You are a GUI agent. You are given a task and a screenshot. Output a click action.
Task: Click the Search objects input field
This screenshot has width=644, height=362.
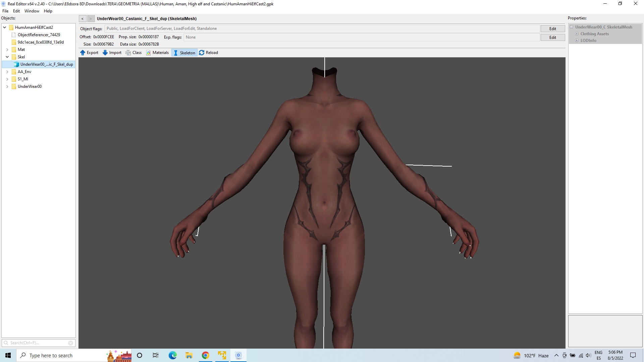point(38,343)
